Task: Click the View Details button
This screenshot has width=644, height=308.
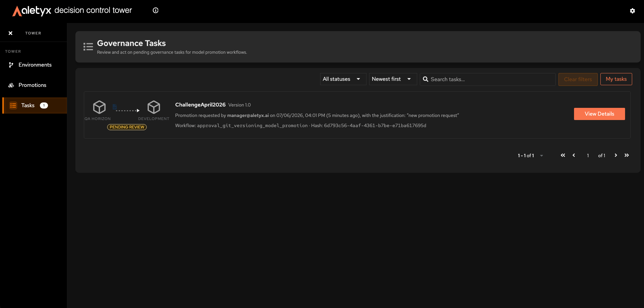Action: pos(599,114)
